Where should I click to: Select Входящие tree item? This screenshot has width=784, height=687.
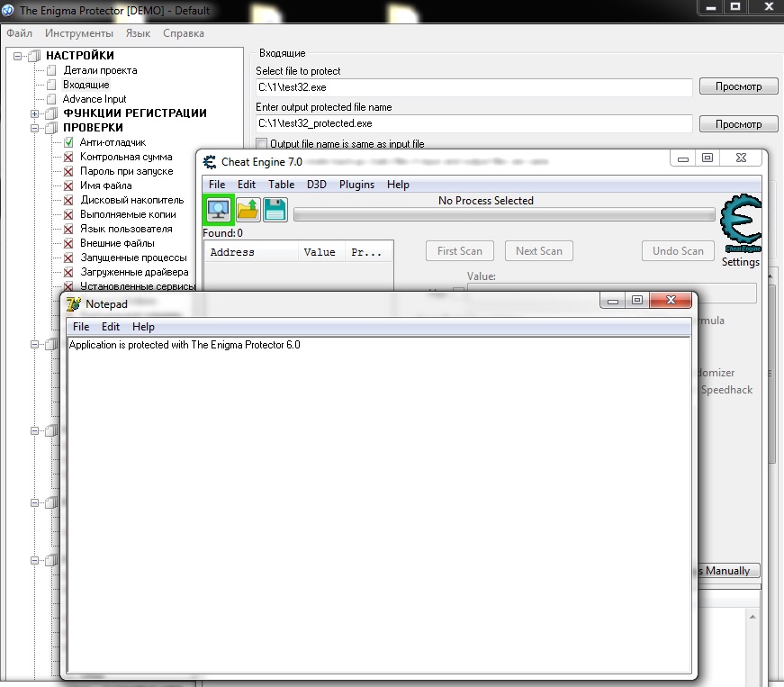pos(86,85)
